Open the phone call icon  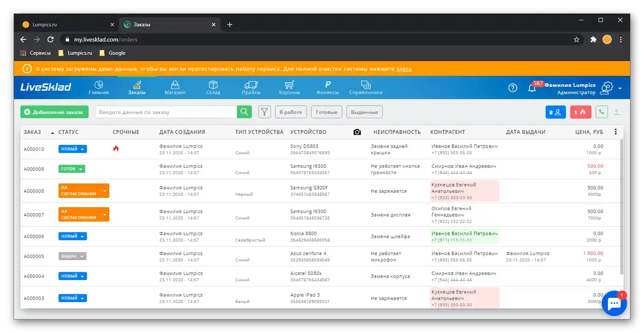602,111
